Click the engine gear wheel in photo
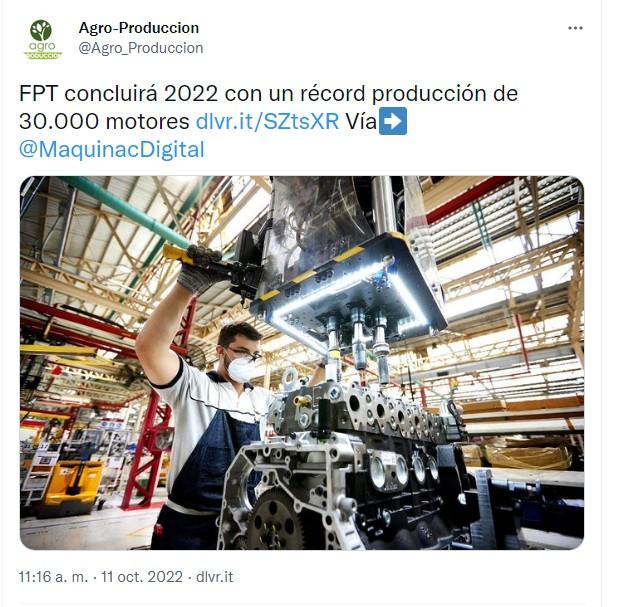 (x=276, y=519)
